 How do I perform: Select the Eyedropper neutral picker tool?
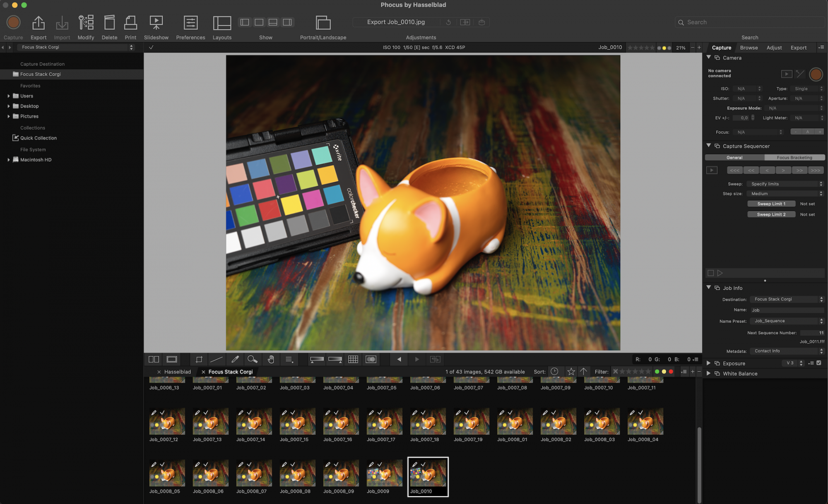(x=235, y=359)
